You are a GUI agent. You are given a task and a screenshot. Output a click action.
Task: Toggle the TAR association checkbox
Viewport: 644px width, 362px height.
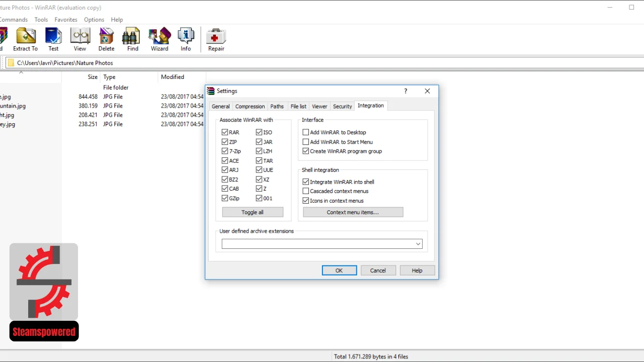click(259, 161)
